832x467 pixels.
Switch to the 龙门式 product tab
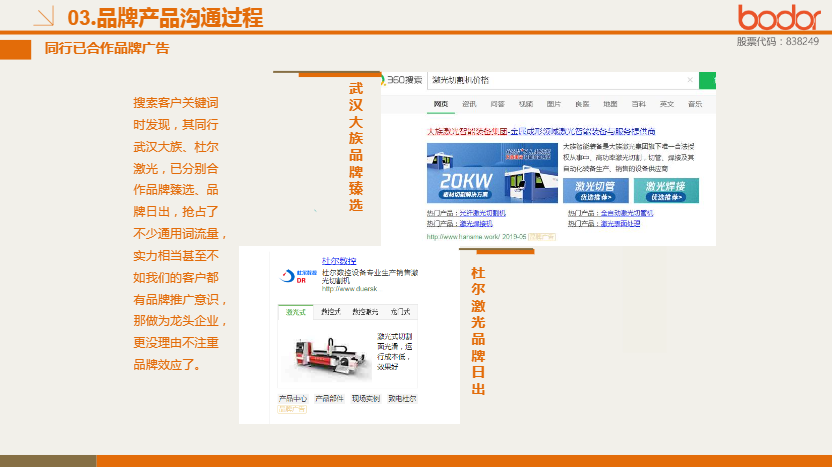400,312
